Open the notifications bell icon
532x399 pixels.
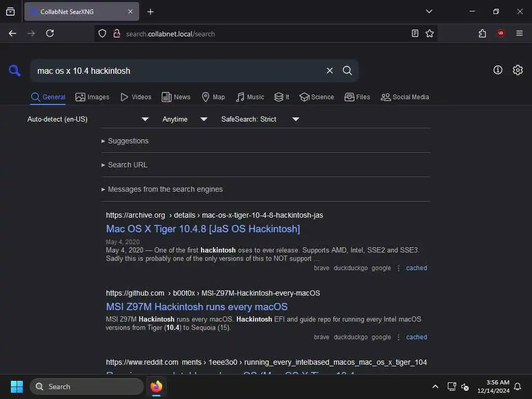click(x=518, y=387)
